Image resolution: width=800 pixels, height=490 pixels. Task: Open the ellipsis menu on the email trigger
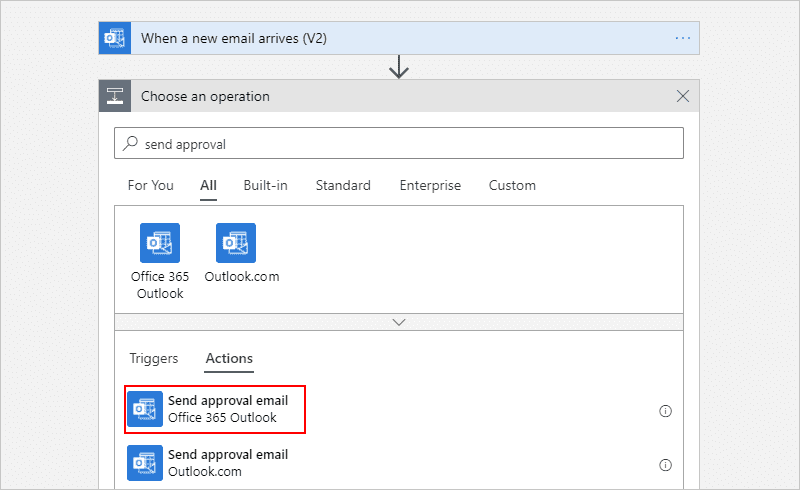[x=683, y=38]
